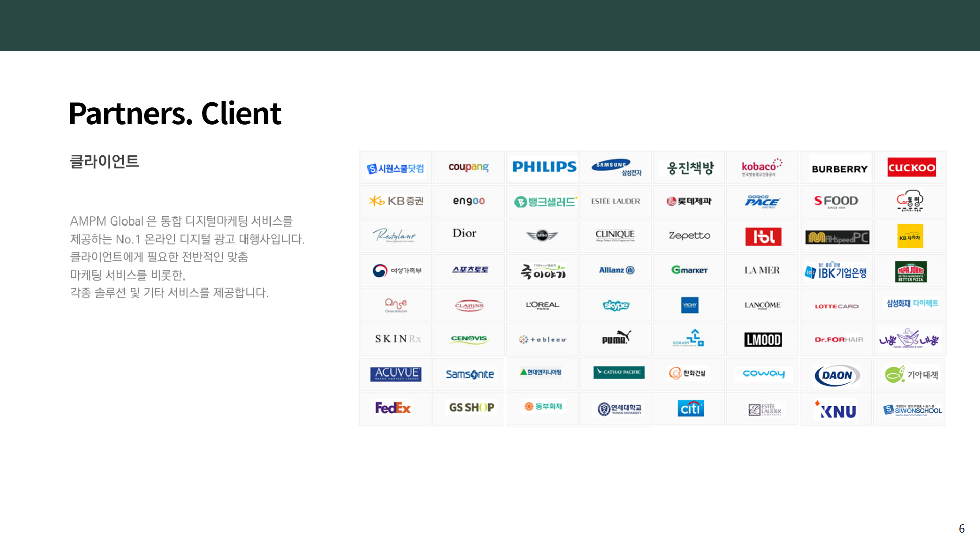The image size is (980, 551).
Task: Click the Skype logo
Action: point(616,305)
